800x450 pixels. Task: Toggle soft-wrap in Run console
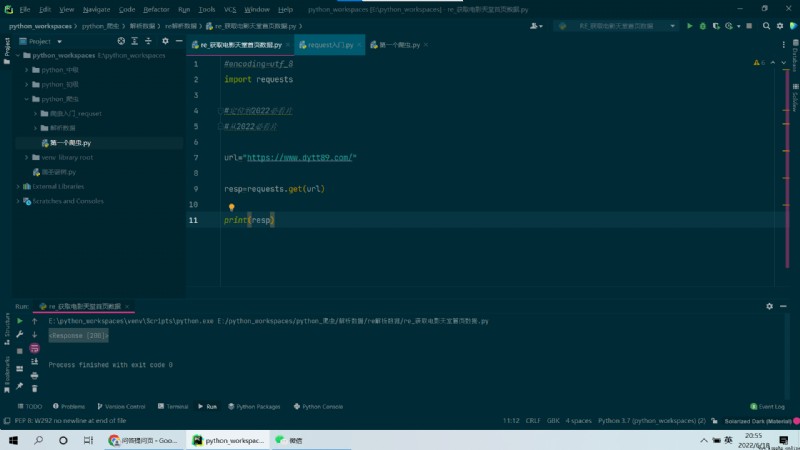(x=34, y=348)
